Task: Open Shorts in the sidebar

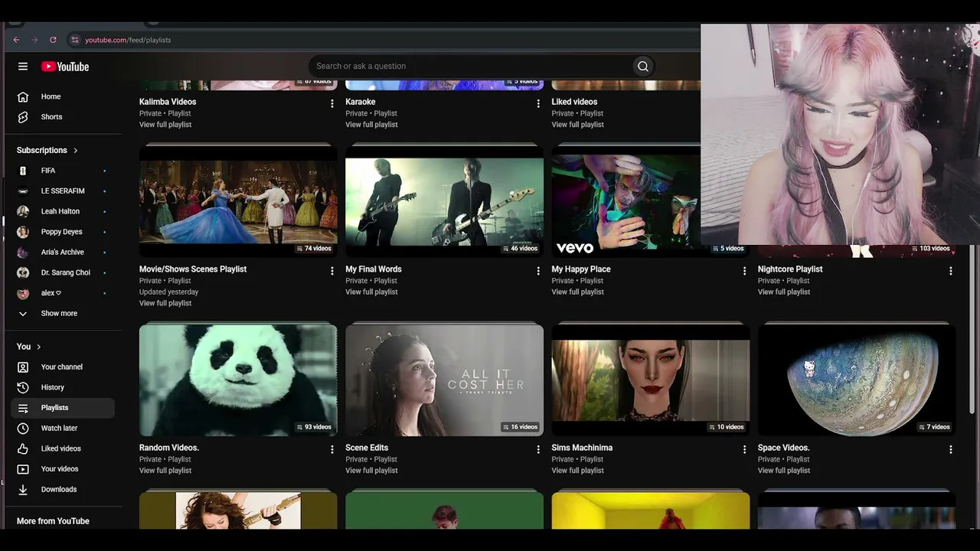Action: pos(63,117)
